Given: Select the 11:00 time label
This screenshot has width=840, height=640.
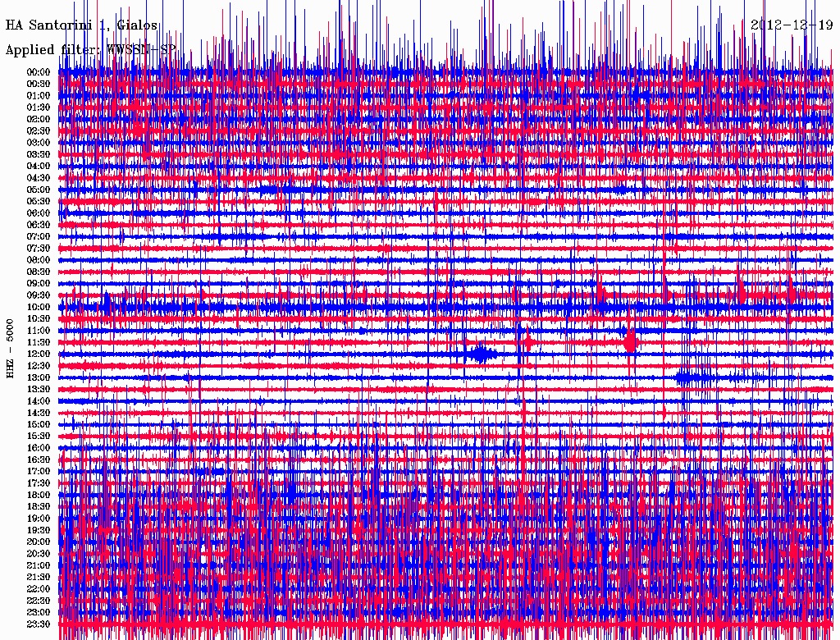Looking at the screenshot, I should tap(39, 331).
